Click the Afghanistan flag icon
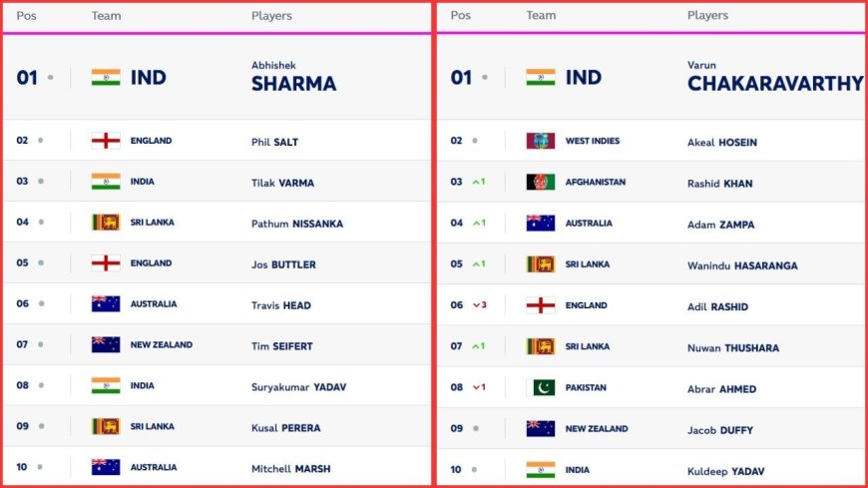 click(x=541, y=182)
